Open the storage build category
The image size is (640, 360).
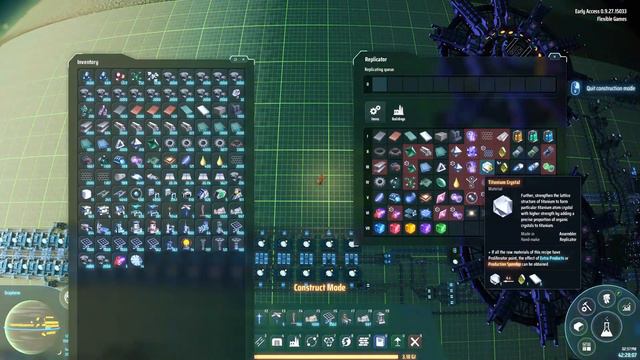point(277,341)
